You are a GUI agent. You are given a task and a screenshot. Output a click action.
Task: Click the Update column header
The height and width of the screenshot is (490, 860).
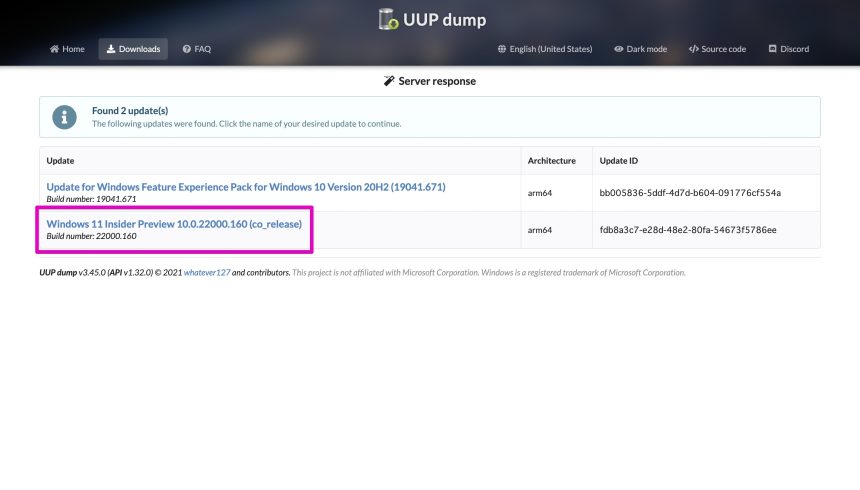(x=60, y=161)
